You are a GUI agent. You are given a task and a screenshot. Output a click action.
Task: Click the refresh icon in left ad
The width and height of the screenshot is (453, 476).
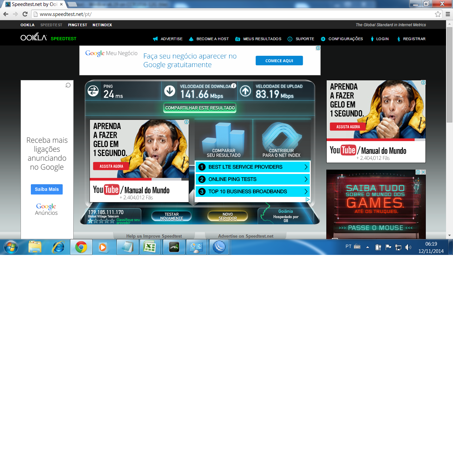point(68,85)
